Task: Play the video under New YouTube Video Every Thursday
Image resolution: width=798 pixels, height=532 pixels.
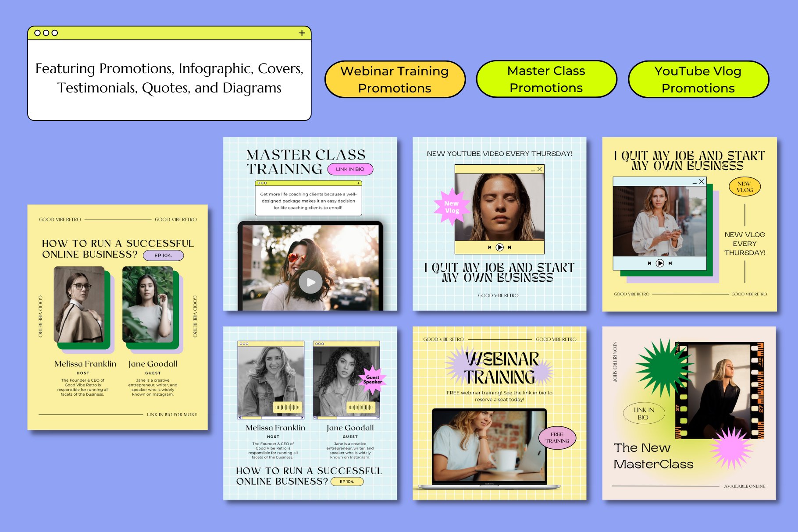Action: (x=499, y=247)
